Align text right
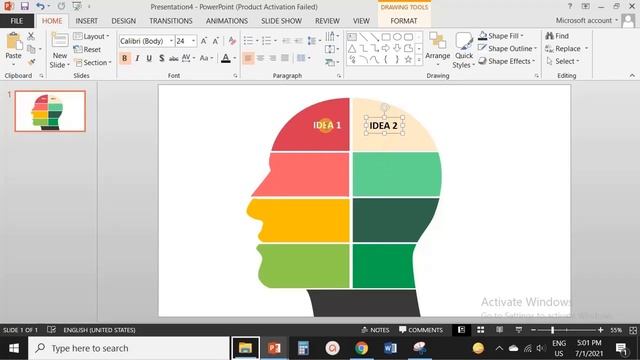The height and width of the screenshot is (360, 640). click(272, 58)
